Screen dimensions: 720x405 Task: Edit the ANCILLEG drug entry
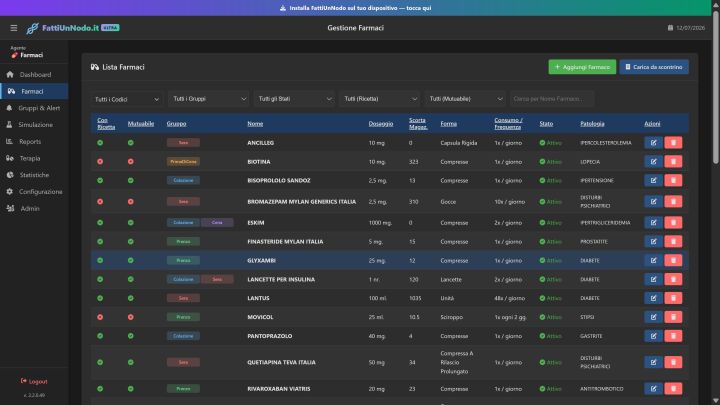(x=653, y=143)
